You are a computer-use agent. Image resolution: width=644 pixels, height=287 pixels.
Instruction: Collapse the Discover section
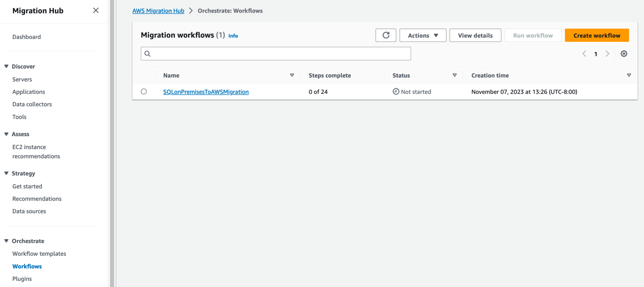6,66
